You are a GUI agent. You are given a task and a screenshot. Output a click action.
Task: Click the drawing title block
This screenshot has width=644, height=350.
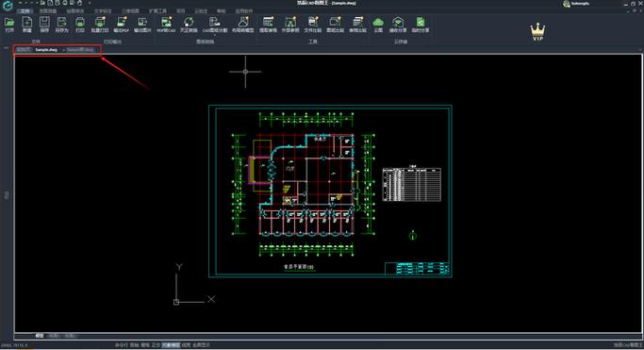(x=418, y=269)
